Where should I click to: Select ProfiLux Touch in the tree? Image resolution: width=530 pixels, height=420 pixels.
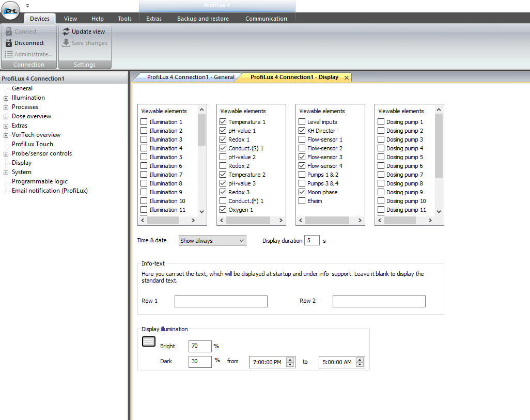(33, 144)
